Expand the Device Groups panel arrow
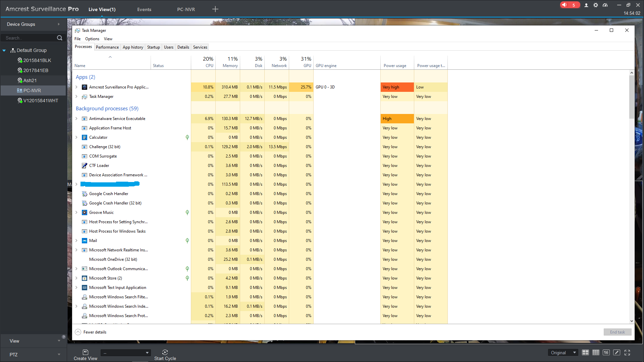Image resolution: width=644 pixels, height=362 pixels. click(59, 24)
